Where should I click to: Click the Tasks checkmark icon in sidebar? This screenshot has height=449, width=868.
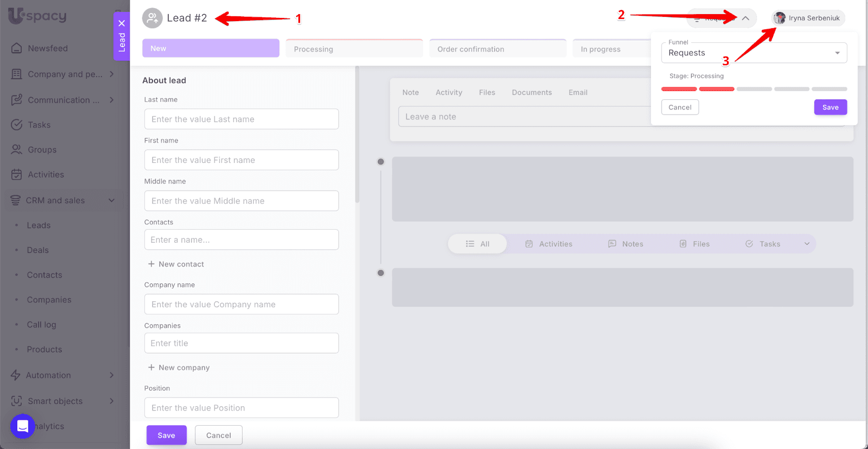pos(17,125)
